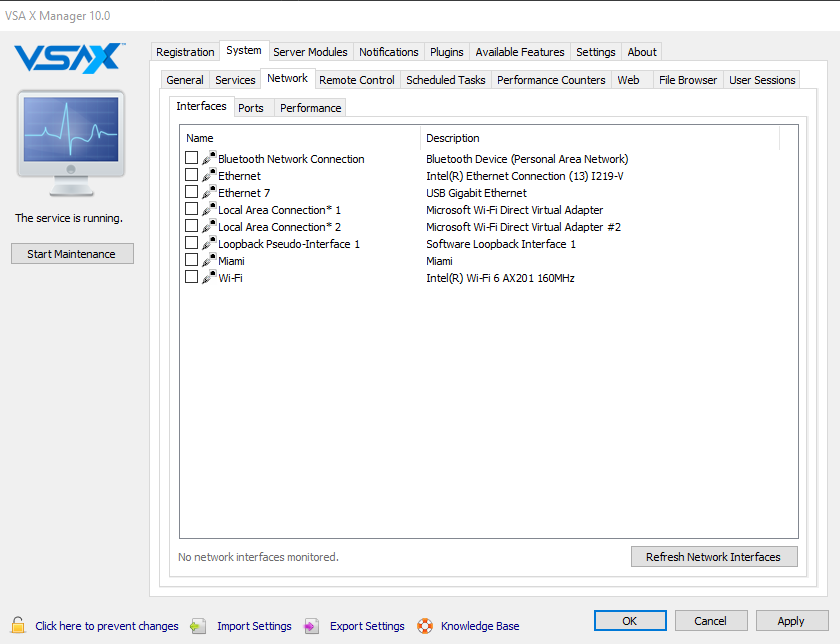Click the adapter icon beside Local Area Connection* 2
This screenshot has height=644, width=840.
tap(209, 226)
